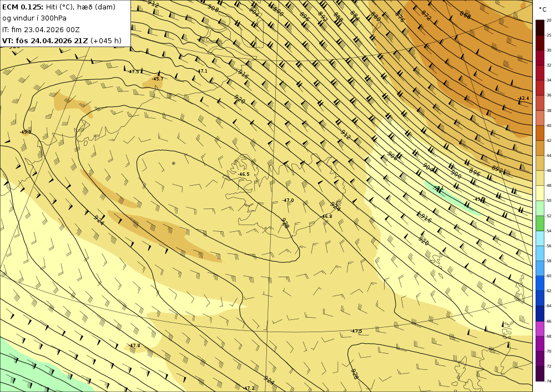Pick the cyan swatch between -54 and -56
This screenshot has width=555, height=392.
coord(540,238)
